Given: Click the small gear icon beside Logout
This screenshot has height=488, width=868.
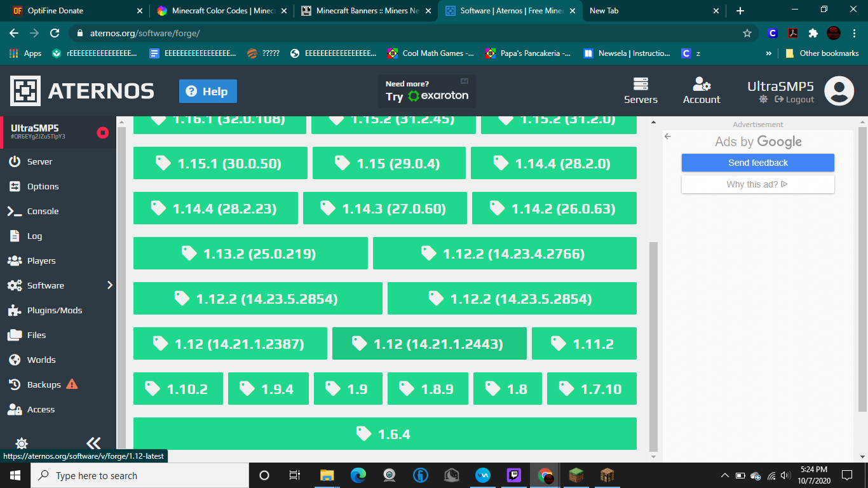Looking at the screenshot, I should [x=763, y=99].
